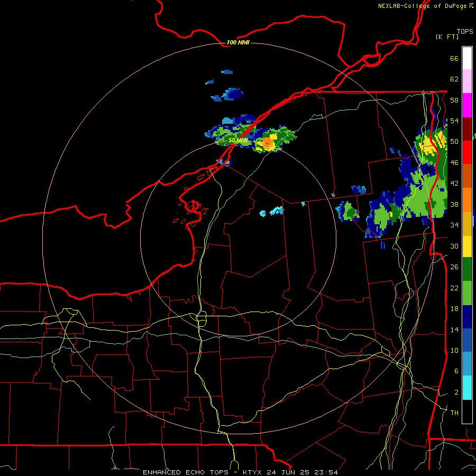Viewport: 476px width, 476px height.
Task: Click the orange storm core near 50 NMI ring
Action: pos(268,143)
